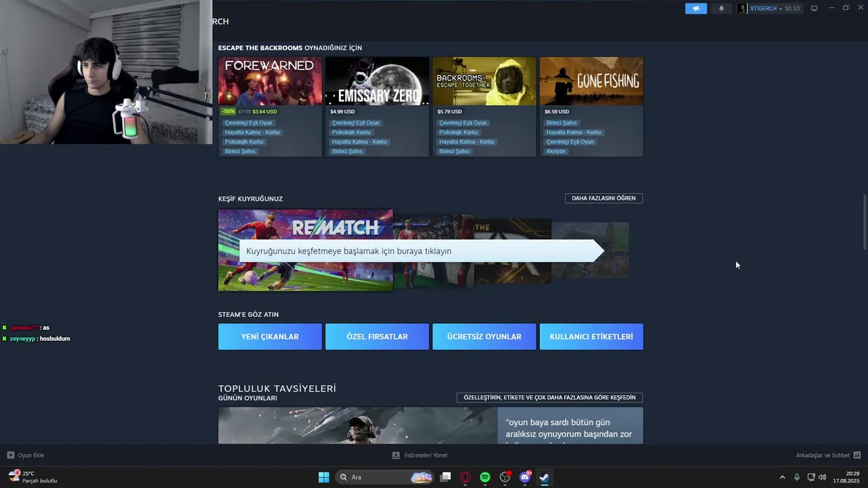
Task: Select Backrooms Escape Together's Psikolojik Korku tag
Action: coord(458,132)
